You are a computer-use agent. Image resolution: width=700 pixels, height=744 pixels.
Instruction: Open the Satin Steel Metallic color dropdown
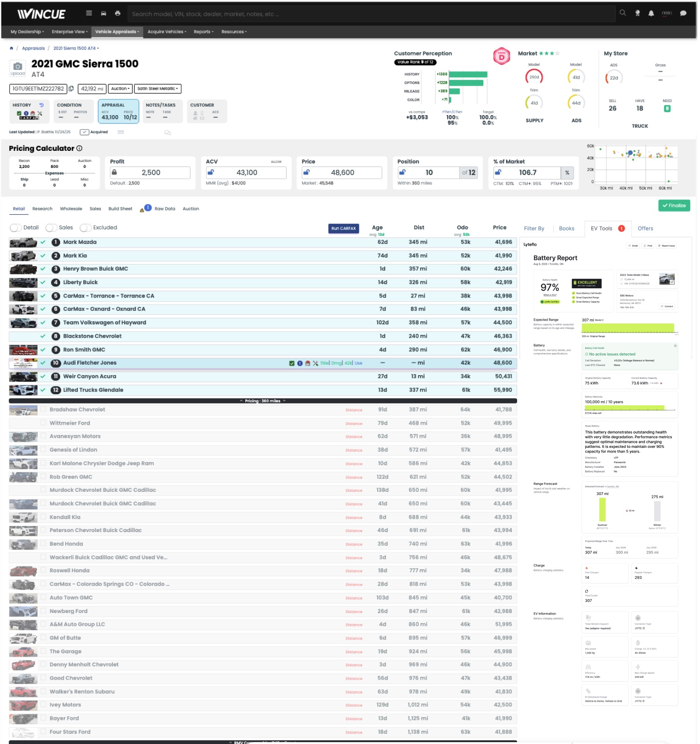[x=158, y=88]
